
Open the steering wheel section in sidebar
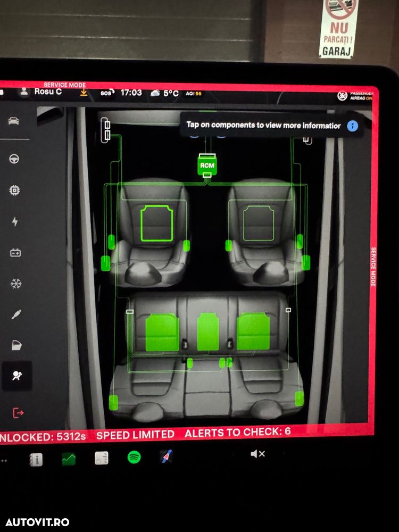click(x=14, y=159)
